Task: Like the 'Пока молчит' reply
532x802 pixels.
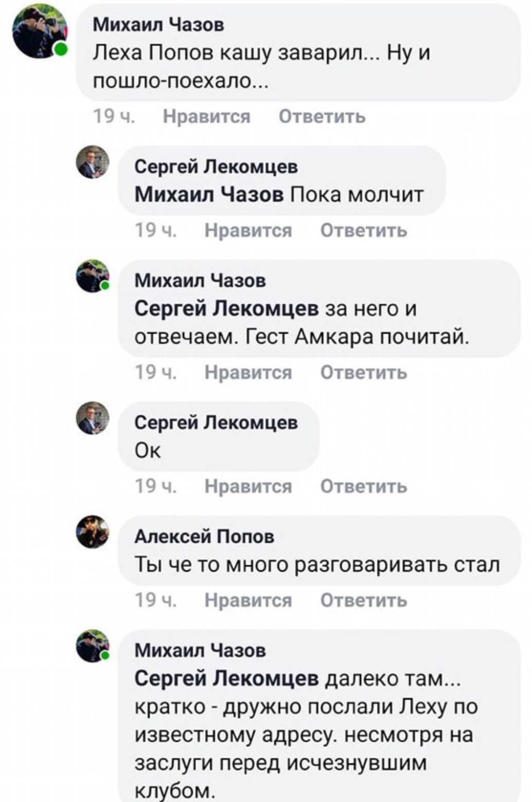Action: 248,231
